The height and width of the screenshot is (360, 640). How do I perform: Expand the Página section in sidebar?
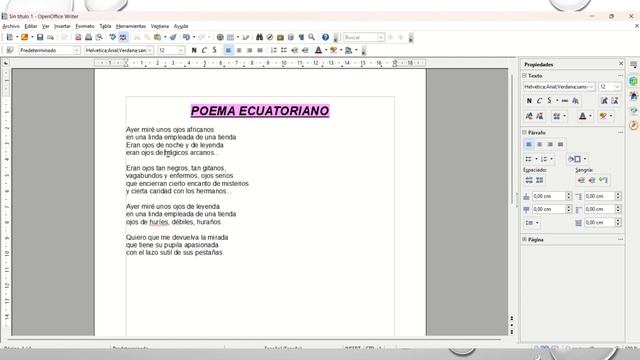pos(524,240)
